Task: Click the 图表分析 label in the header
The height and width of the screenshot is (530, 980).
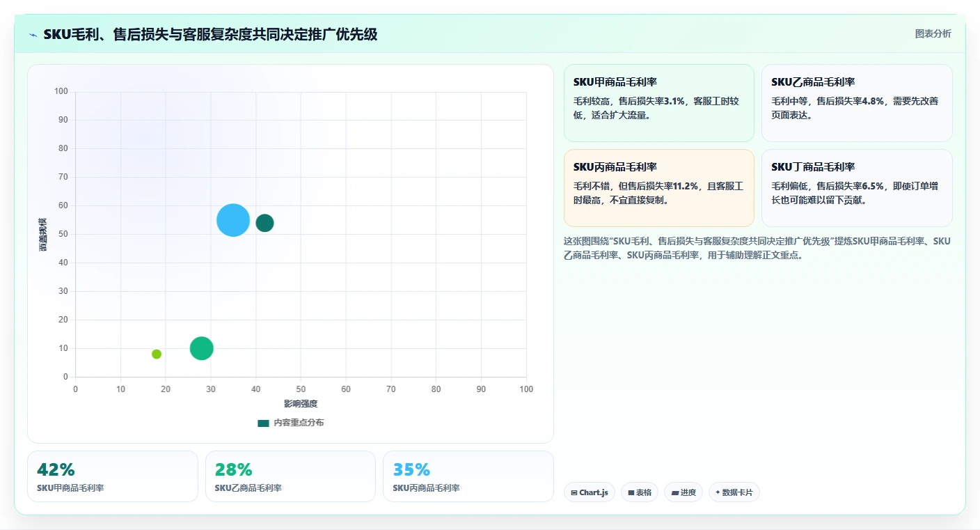Action: point(933,33)
